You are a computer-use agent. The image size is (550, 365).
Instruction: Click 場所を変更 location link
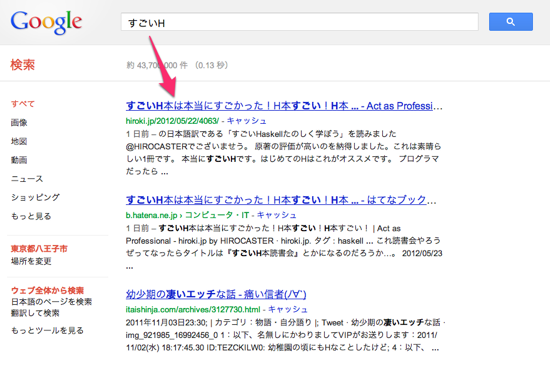click(31, 261)
